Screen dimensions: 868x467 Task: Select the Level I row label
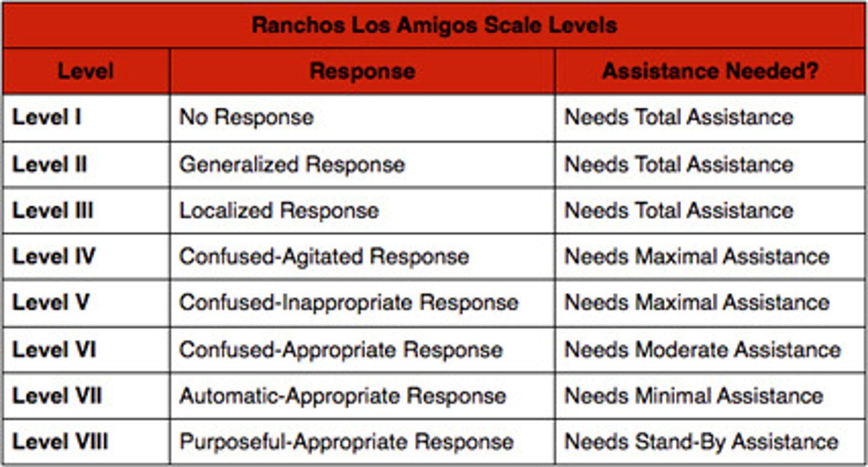47,117
